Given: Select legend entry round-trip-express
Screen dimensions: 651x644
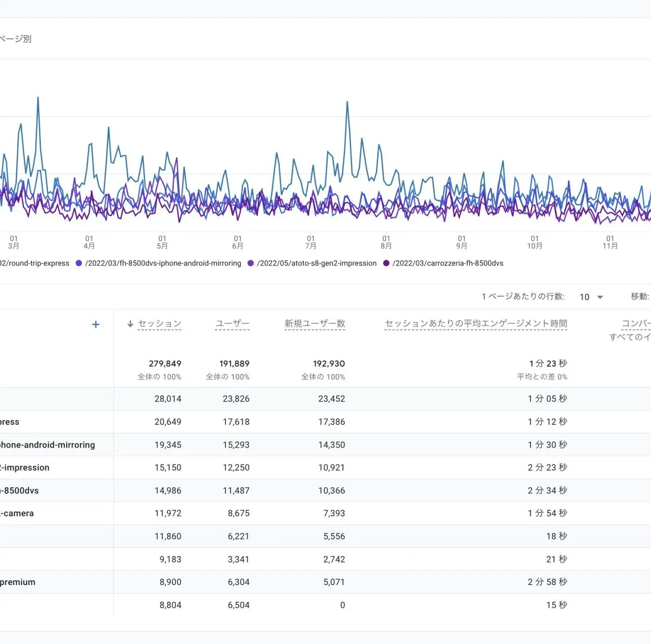Looking at the screenshot, I should (35, 263).
